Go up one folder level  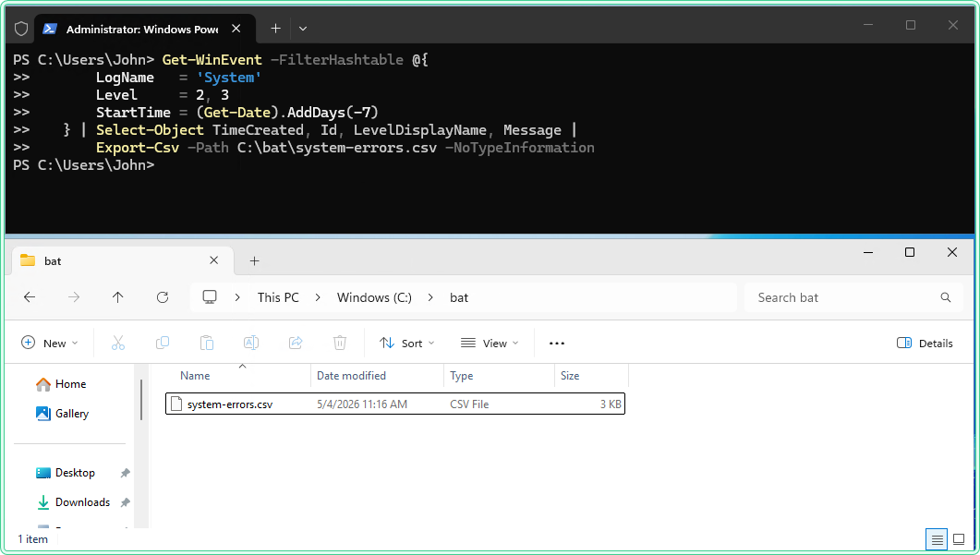117,297
